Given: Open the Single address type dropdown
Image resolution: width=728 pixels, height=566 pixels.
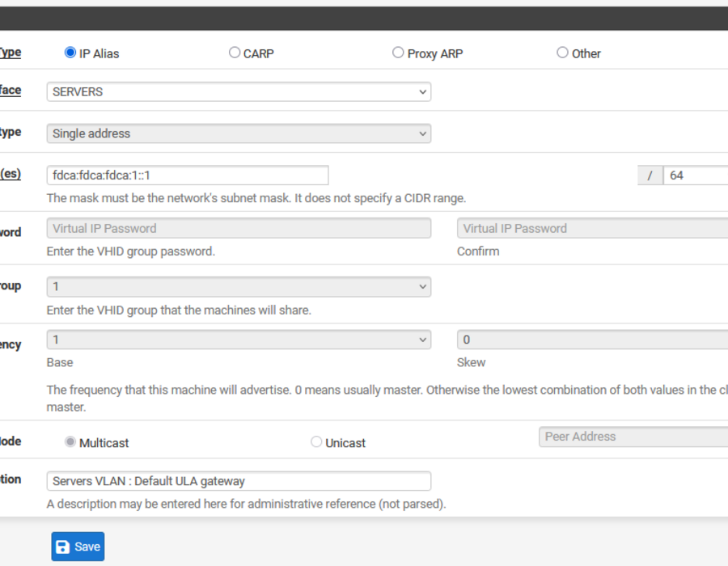Looking at the screenshot, I should (239, 133).
